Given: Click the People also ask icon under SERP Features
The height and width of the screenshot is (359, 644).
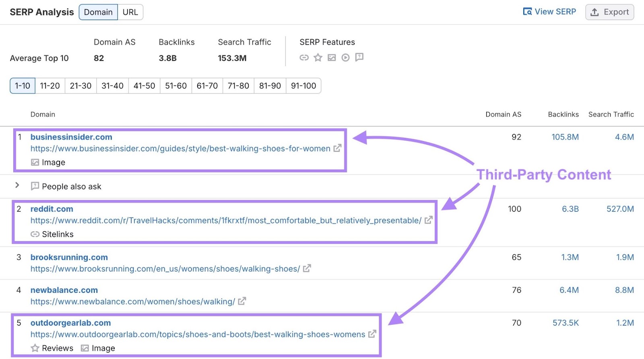Looking at the screenshot, I should coord(359,57).
